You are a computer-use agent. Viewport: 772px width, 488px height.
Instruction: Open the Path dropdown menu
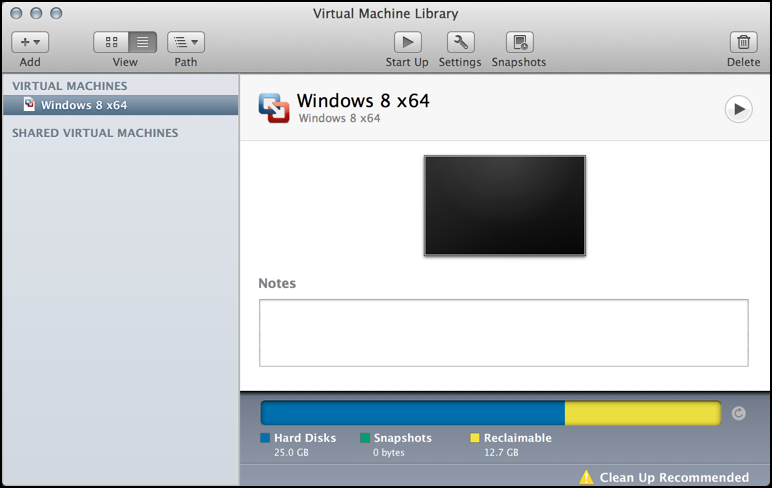pos(186,42)
